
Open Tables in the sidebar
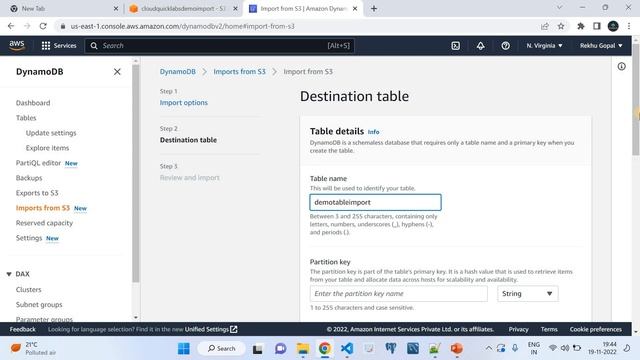[26, 118]
